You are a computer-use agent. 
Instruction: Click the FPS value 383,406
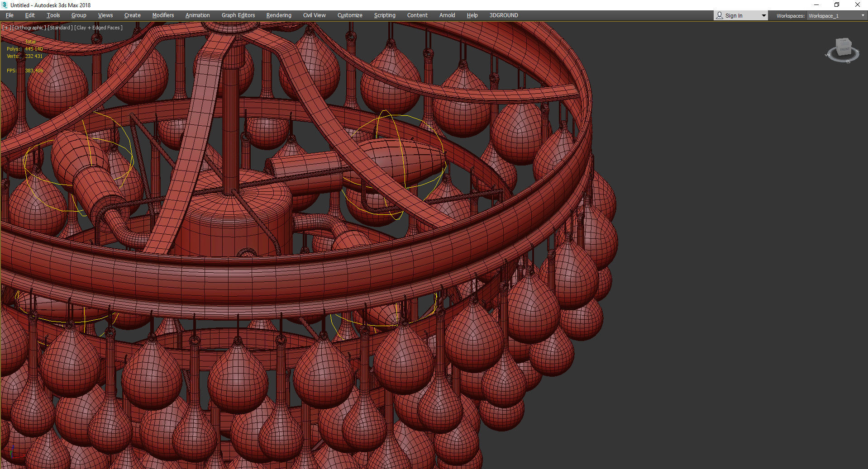pyautogui.click(x=34, y=71)
